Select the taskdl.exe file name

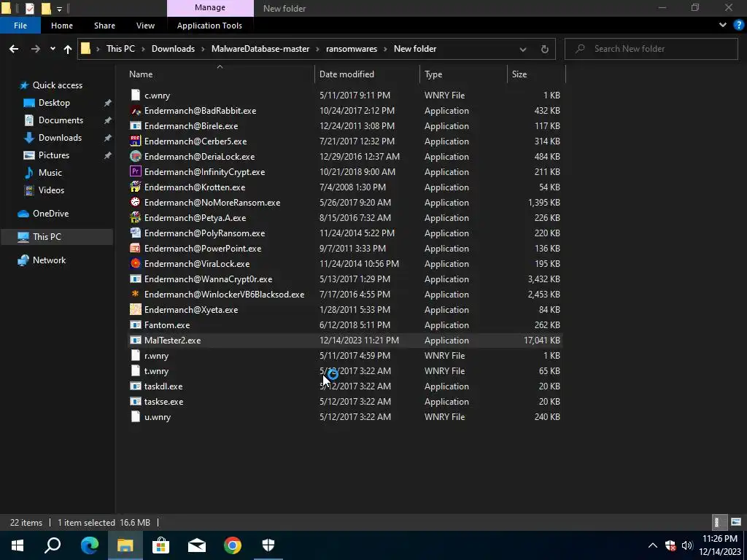(x=163, y=386)
